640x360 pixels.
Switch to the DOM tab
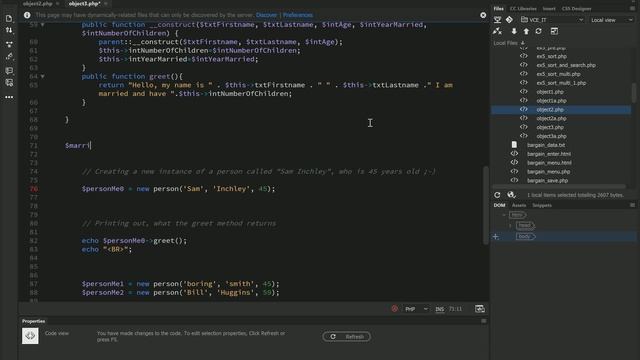[x=500, y=205]
